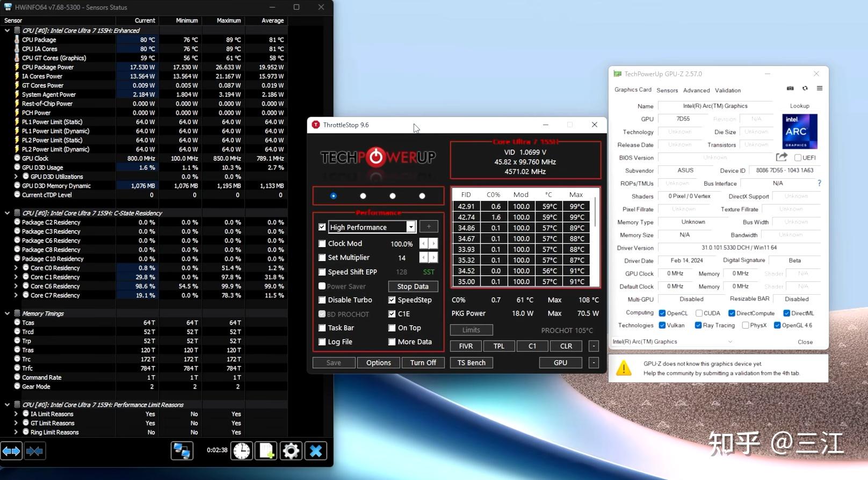Viewport: 868px width, 480px height.
Task: Click the GPU-Z title bar icon
Action: 618,74
